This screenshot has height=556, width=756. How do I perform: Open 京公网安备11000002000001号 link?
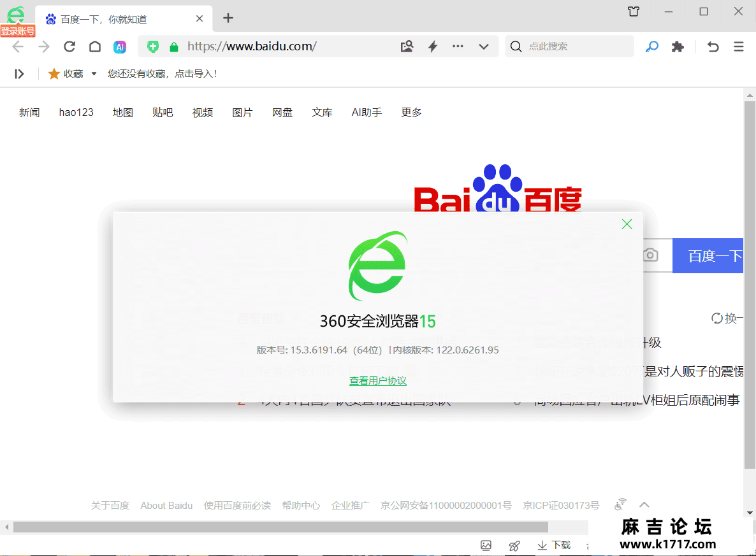click(x=446, y=506)
